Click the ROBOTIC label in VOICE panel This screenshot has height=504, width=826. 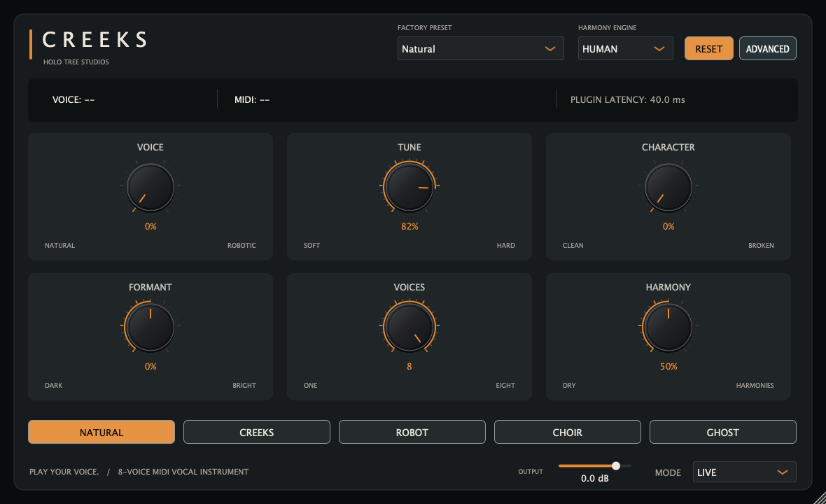click(241, 246)
